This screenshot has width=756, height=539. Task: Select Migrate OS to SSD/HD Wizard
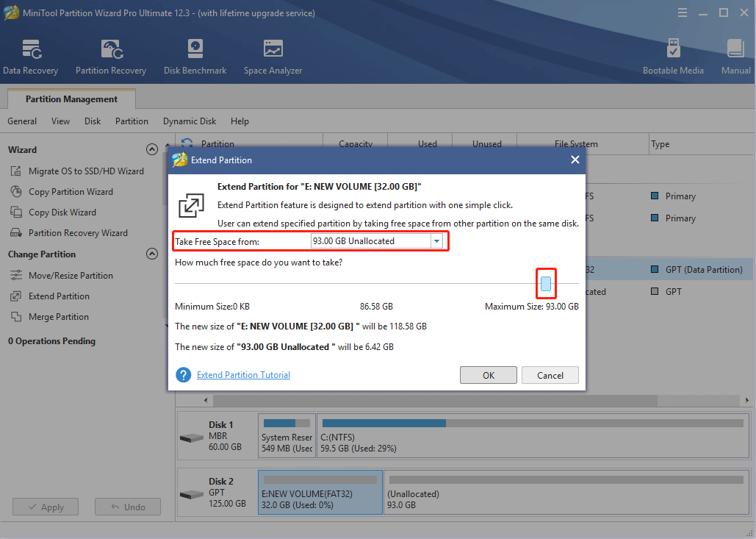point(86,171)
